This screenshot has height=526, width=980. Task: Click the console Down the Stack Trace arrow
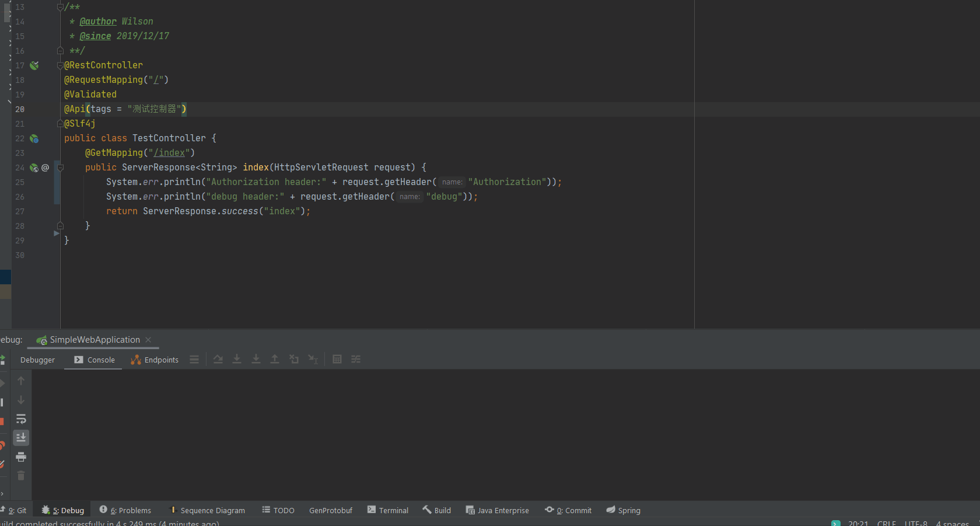click(x=21, y=400)
